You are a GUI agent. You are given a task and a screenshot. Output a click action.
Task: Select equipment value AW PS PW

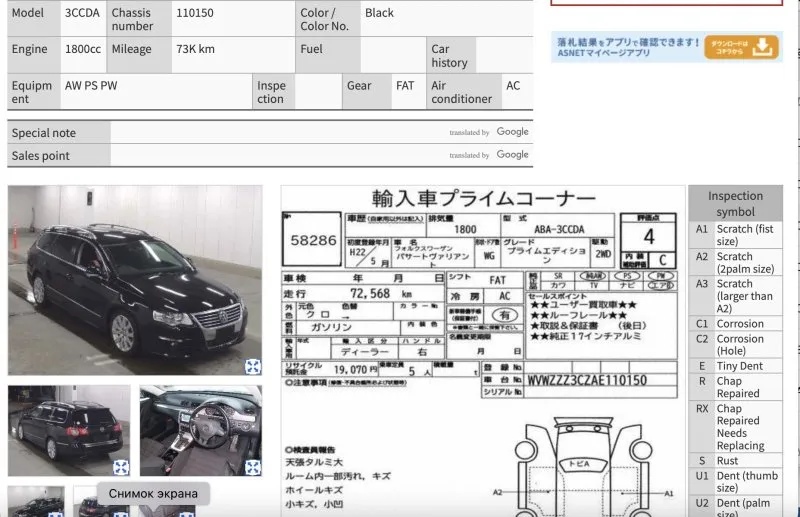coord(91,86)
